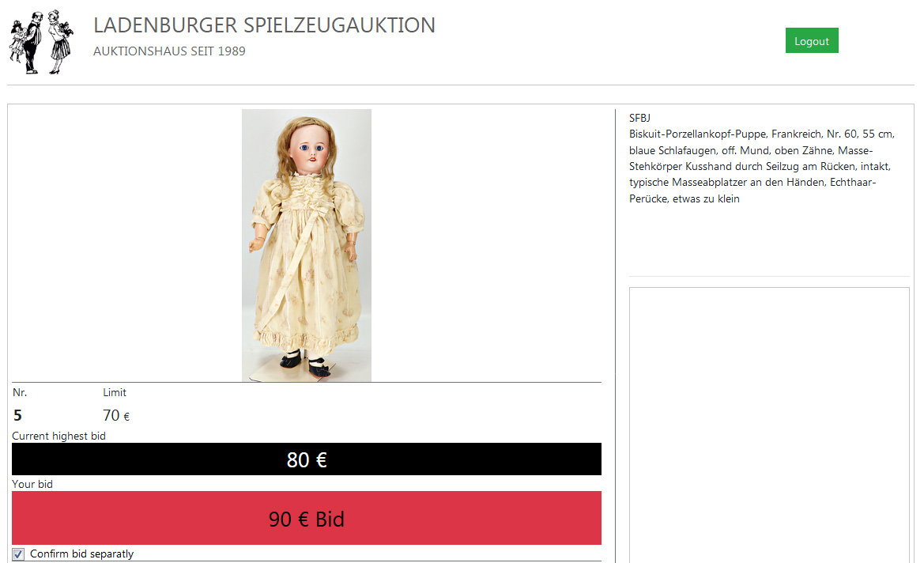Select the 'Auktionshaus seit 1989' subtitle

pyautogui.click(x=169, y=51)
